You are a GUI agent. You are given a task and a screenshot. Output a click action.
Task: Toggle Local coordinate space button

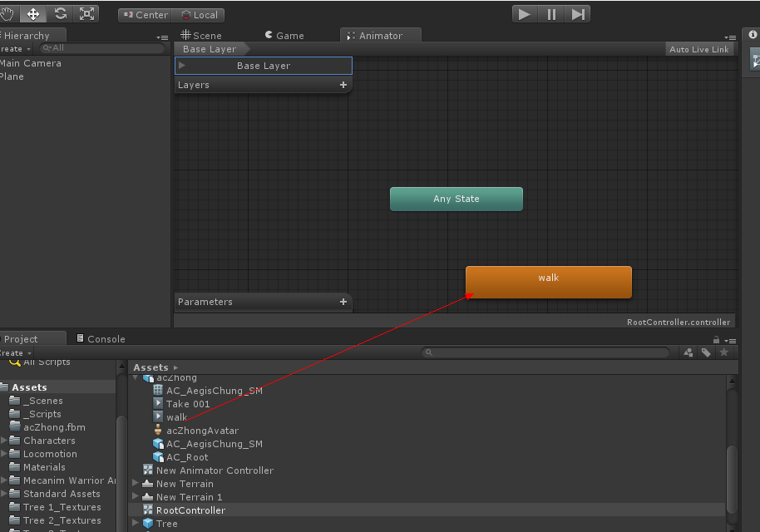point(200,15)
